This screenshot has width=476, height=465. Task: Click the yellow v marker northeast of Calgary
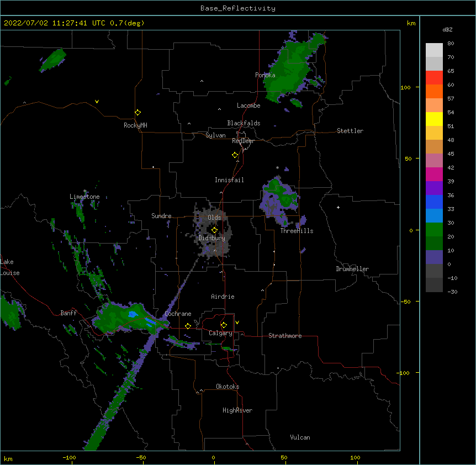point(237,323)
